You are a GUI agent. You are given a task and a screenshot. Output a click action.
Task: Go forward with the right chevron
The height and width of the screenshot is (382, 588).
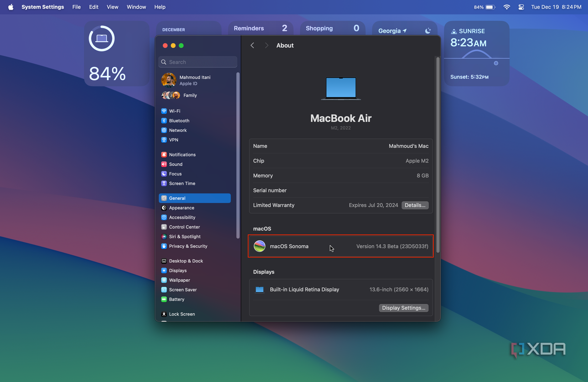pyautogui.click(x=266, y=45)
